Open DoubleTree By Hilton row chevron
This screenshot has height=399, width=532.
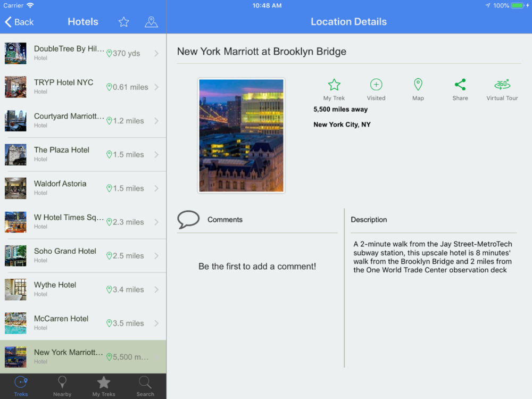(x=156, y=53)
